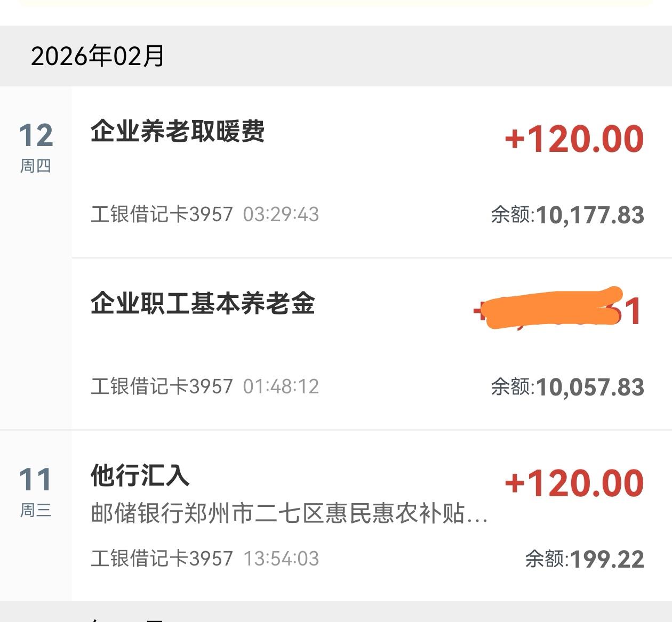This screenshot has width=672, height=622.
Task: Click the balance 余额:10,177.83
Action: pos(569,213)
